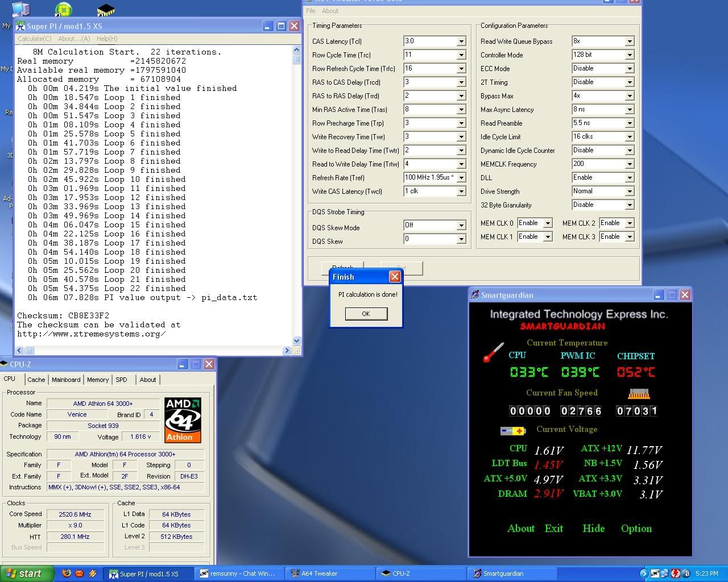Open the Firefox quick launch icon
Viewport: 728px width, 582px height.
(x=66, y=573)
